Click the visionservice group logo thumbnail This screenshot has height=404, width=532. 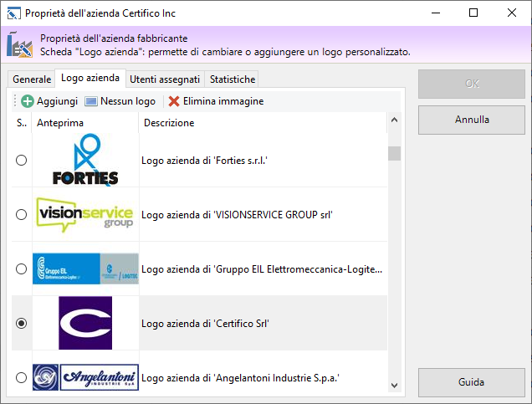84,214
